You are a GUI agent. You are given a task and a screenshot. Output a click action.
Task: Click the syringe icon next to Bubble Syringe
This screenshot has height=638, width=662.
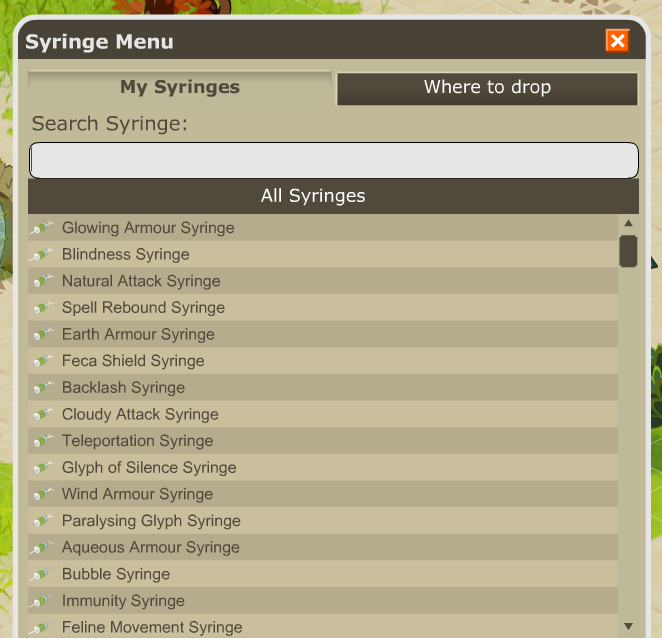[41, 574]
